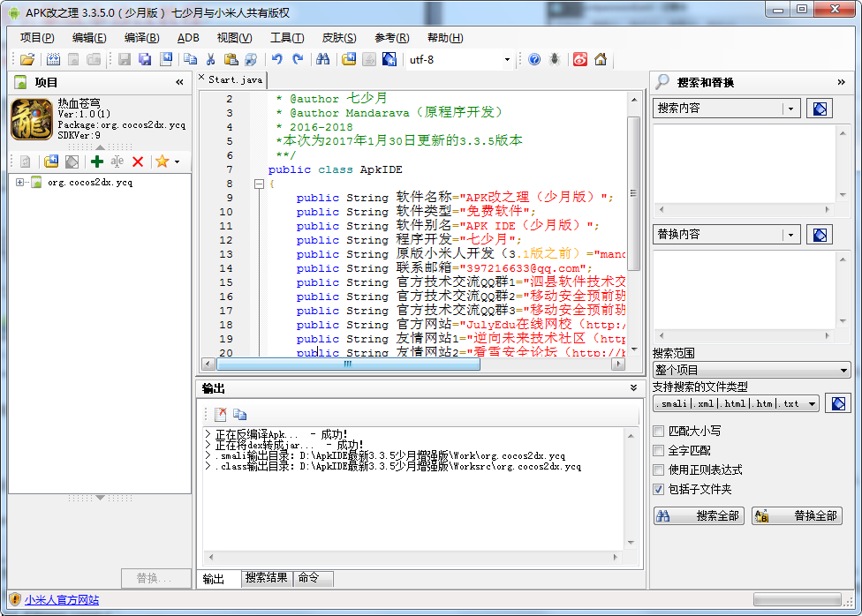
Task: Click the home icon in toolbar
Action: pyautogui.click(x=601, y=60)
